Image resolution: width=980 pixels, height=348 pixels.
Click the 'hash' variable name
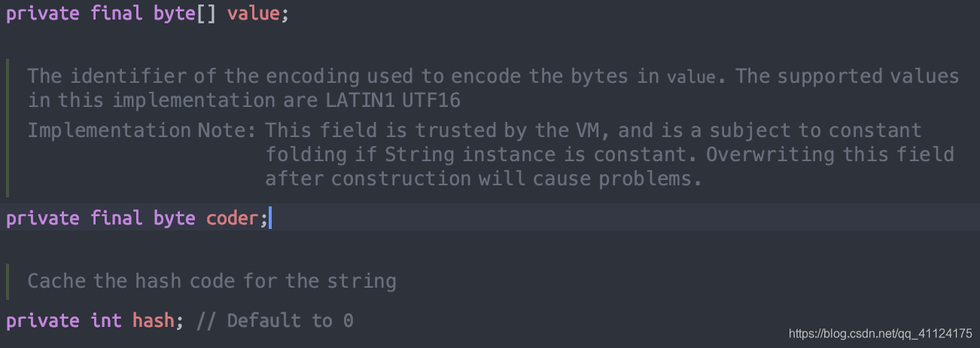(x=154, y=320)
